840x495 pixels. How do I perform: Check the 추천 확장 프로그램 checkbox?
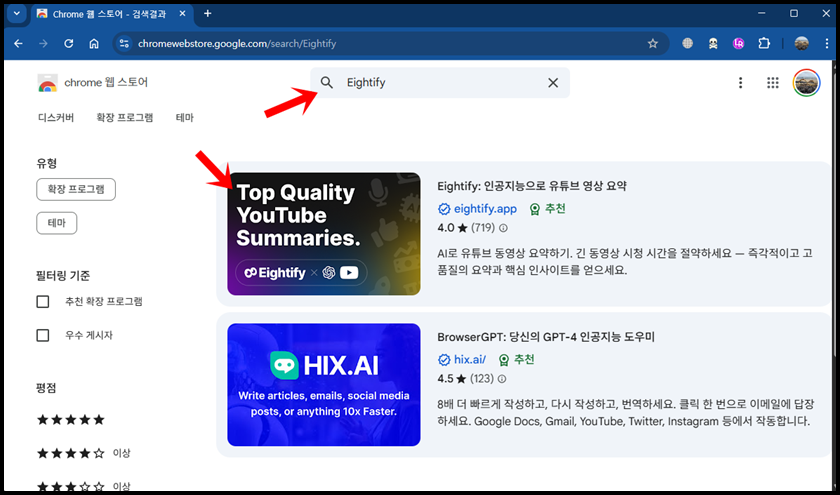[x=43, y=302]
